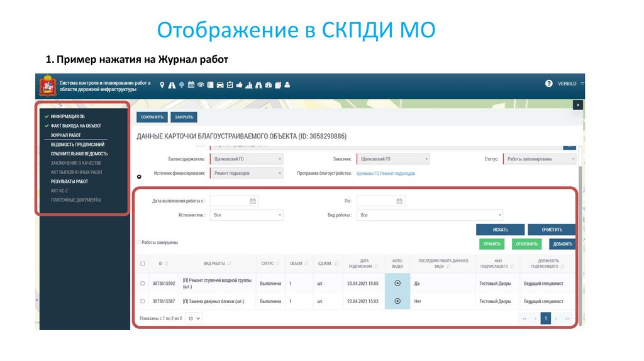Open 'Акт выполненных работ' sidebar item
The width and height of the screenshot is (644, 361).
[x=77, y=172]
